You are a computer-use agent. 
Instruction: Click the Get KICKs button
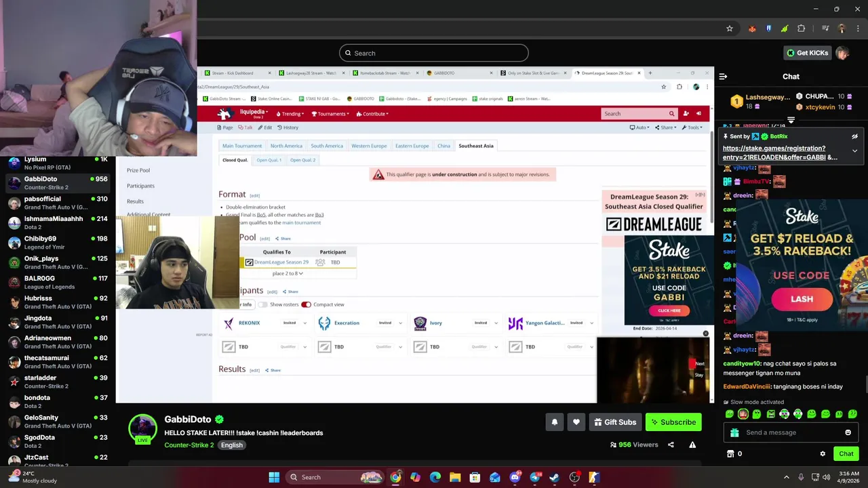click(807, 53)
